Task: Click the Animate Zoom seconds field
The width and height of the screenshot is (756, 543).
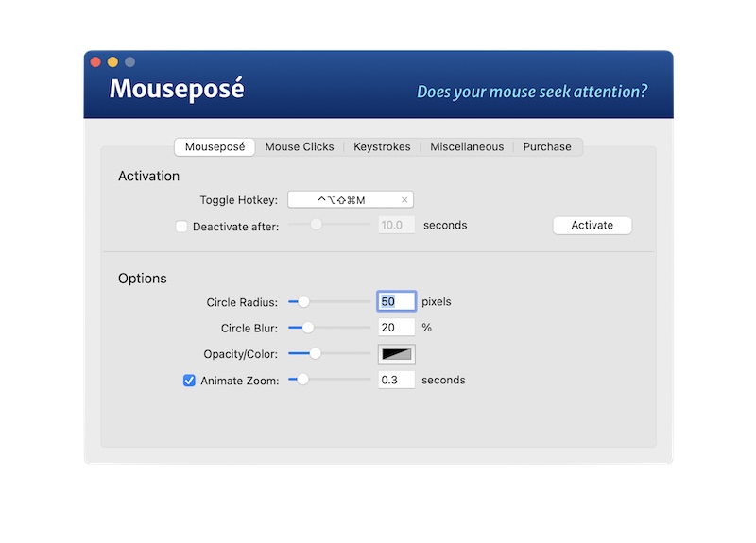Action: (396, 381)
